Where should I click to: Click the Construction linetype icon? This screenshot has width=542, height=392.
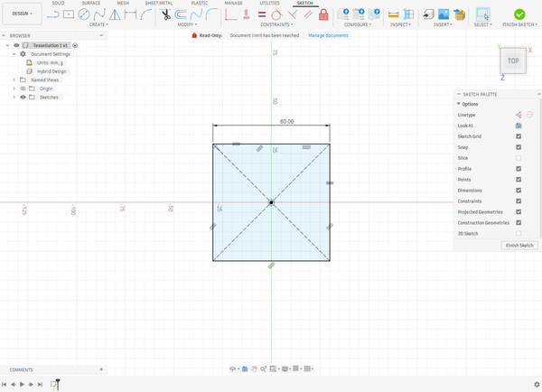(519, 115)
